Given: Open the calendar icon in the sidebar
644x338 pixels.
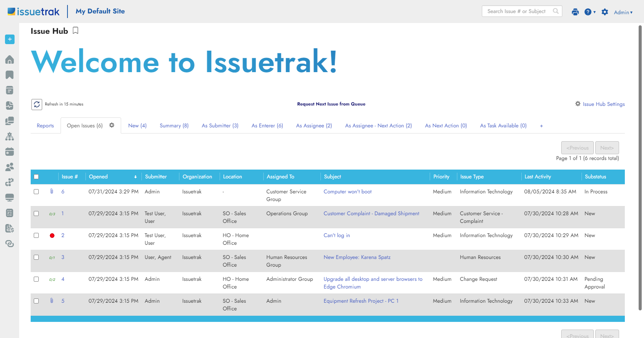Looking at the screenshot, I should [x=10, y=152].
